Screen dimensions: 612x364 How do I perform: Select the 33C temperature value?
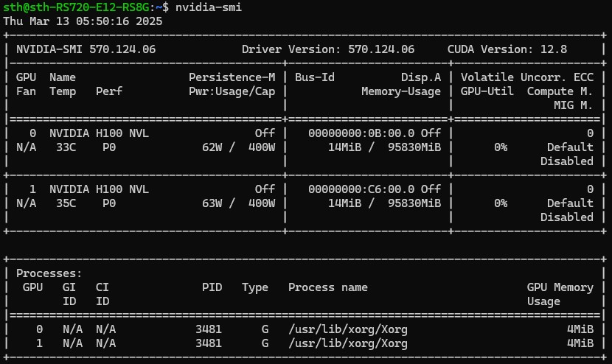[66, 147]
